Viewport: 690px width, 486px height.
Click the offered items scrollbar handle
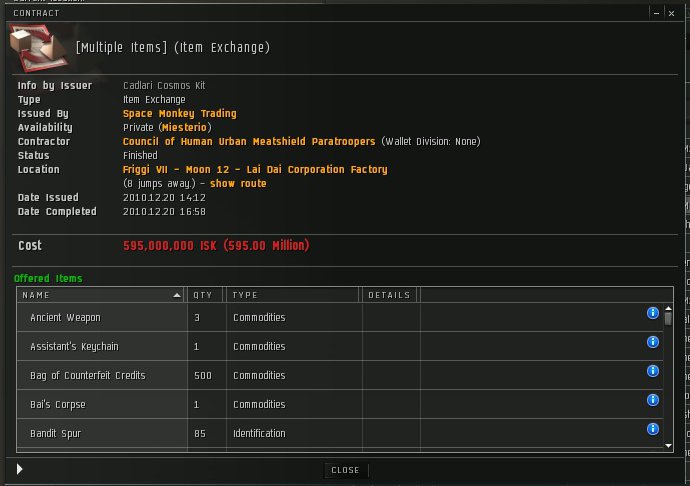pyautogui.click(x=668, y=318)
